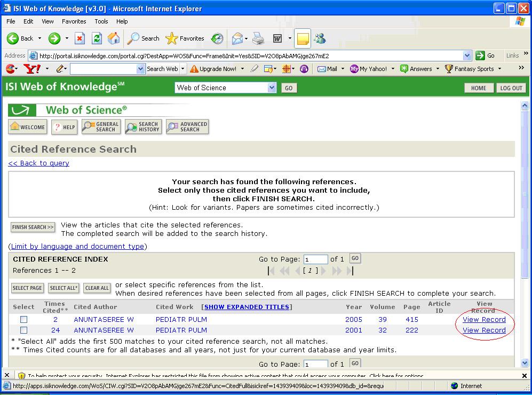
Task: Expand the Yahoo Mail dropdown arrow
Action: pyautogui.click(x=343, y=69)
